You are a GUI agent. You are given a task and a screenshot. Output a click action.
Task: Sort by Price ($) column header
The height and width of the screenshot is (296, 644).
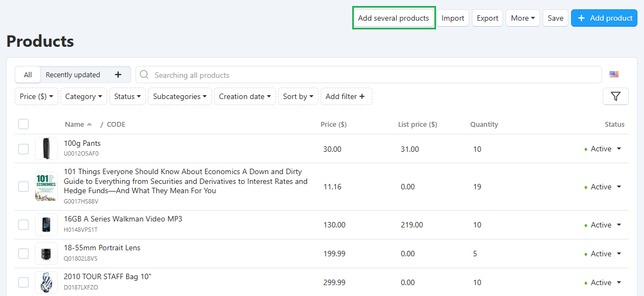click(x=334, y=125)
